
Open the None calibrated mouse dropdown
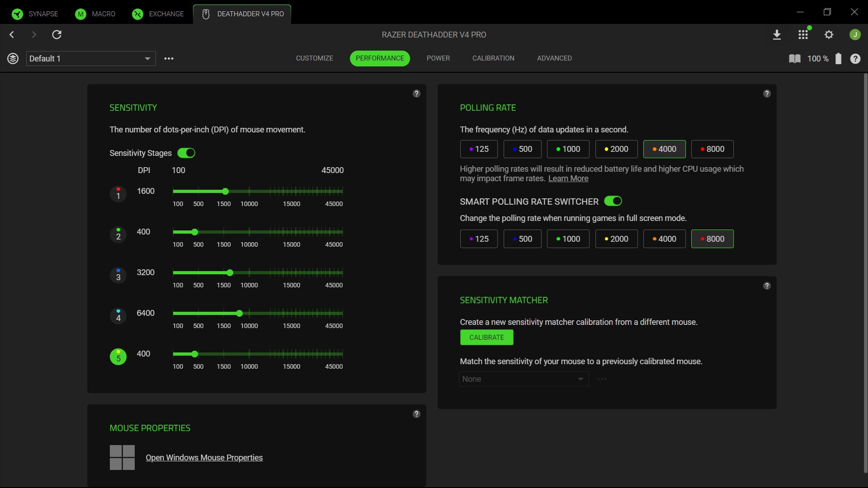click(x=524, y=379)
